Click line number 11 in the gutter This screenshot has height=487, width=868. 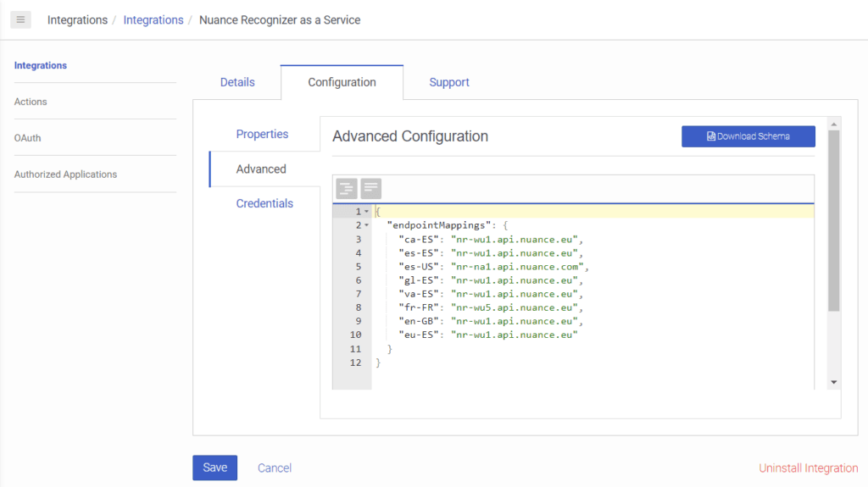(x=355, y=349)
